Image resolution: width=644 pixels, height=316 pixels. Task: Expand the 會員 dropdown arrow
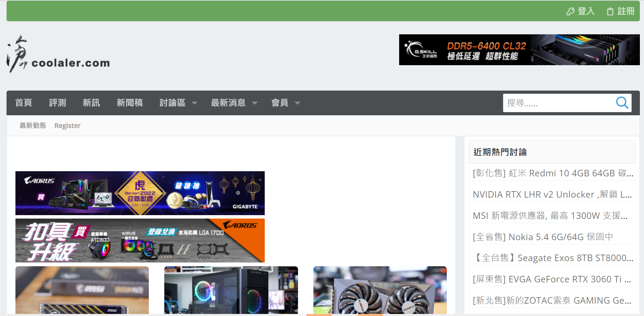tap(297, 103)
